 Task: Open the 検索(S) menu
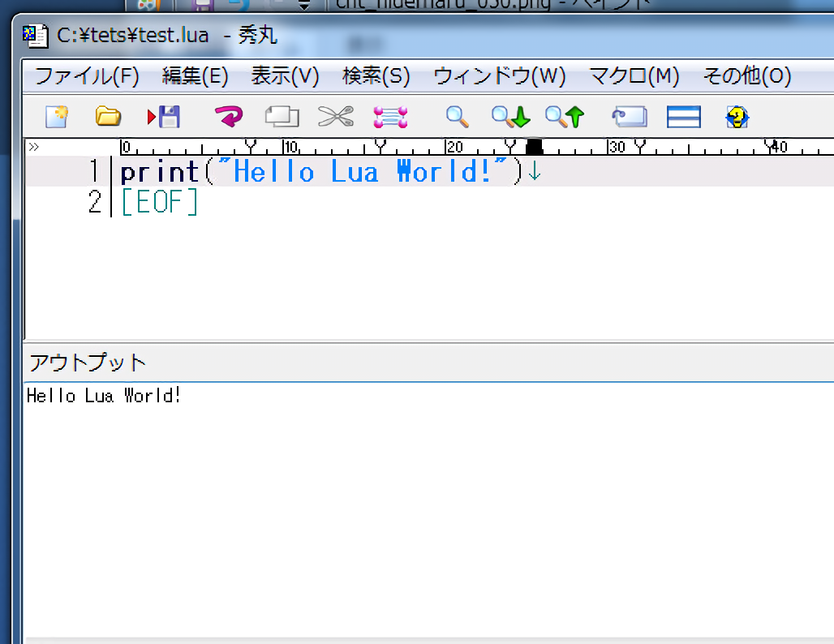(x=376, y=76)
